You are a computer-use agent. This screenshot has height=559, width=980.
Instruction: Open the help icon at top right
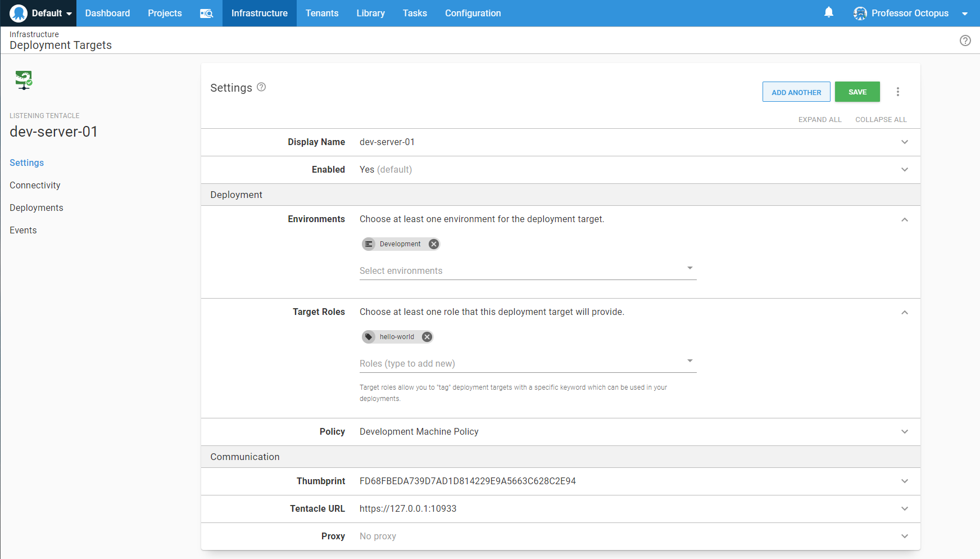click(x=965, y=40)
